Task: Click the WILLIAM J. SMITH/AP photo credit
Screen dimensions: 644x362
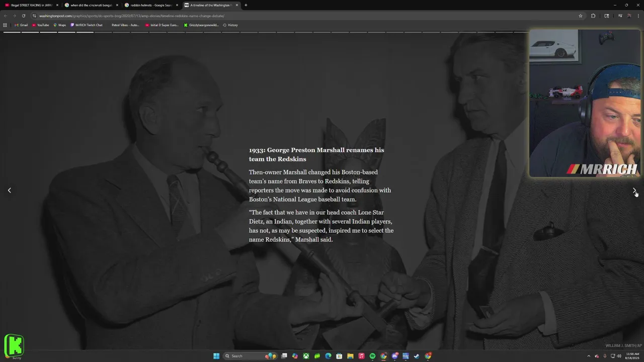Action: [x=623, y=346]
